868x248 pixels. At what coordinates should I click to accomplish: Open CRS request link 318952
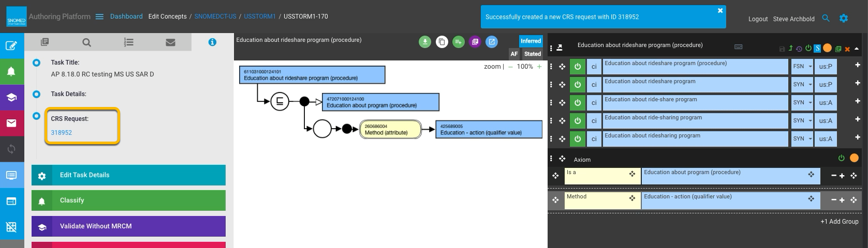click(x=61, y=133)
